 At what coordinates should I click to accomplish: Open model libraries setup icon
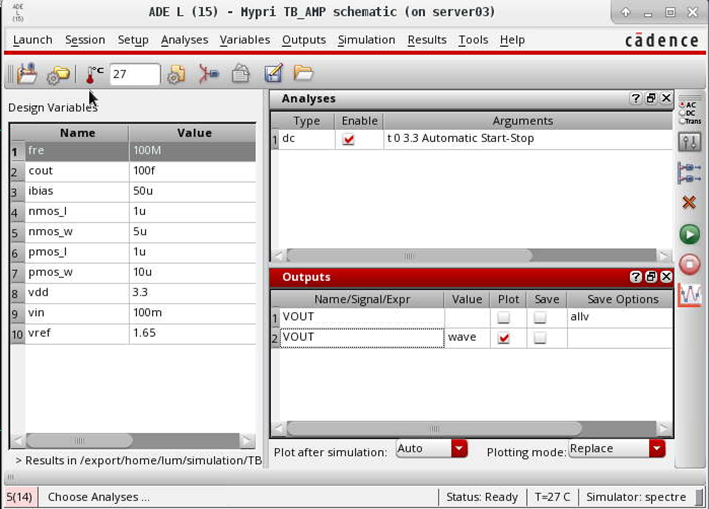[176, 74]
